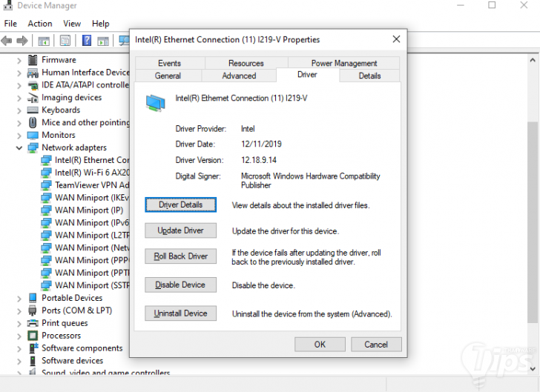Click the blue Help question mark icon
This screenshot has width=540, height=392.
(87, 41)
